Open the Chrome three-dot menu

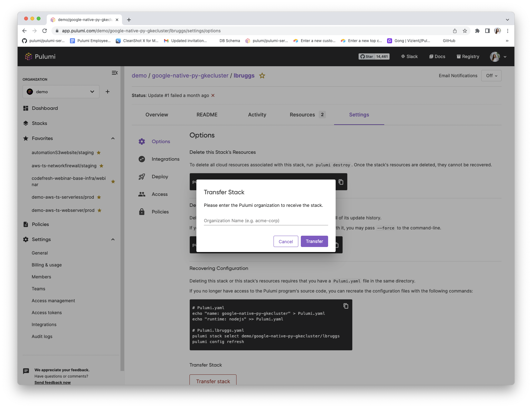pyautogui.click(x=508, y=31)
